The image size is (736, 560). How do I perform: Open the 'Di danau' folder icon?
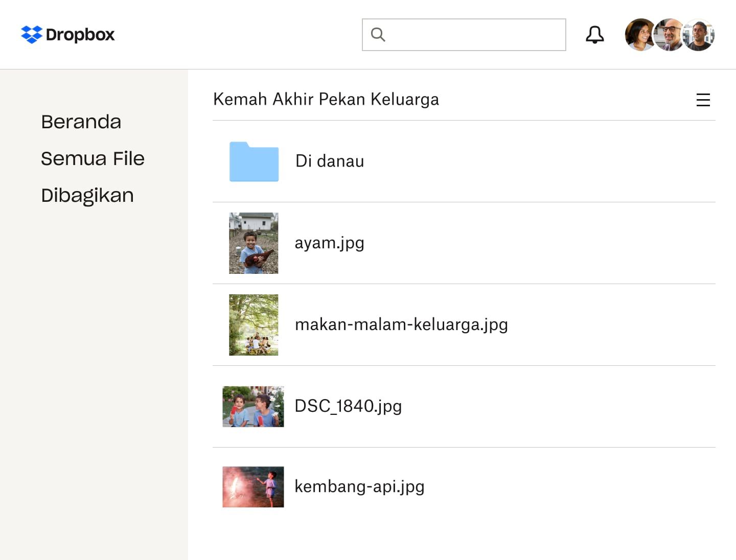coord(254,161)
